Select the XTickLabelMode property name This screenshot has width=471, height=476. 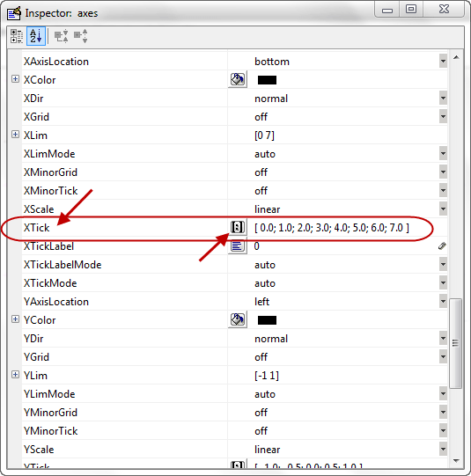click(x=63, y=265)
